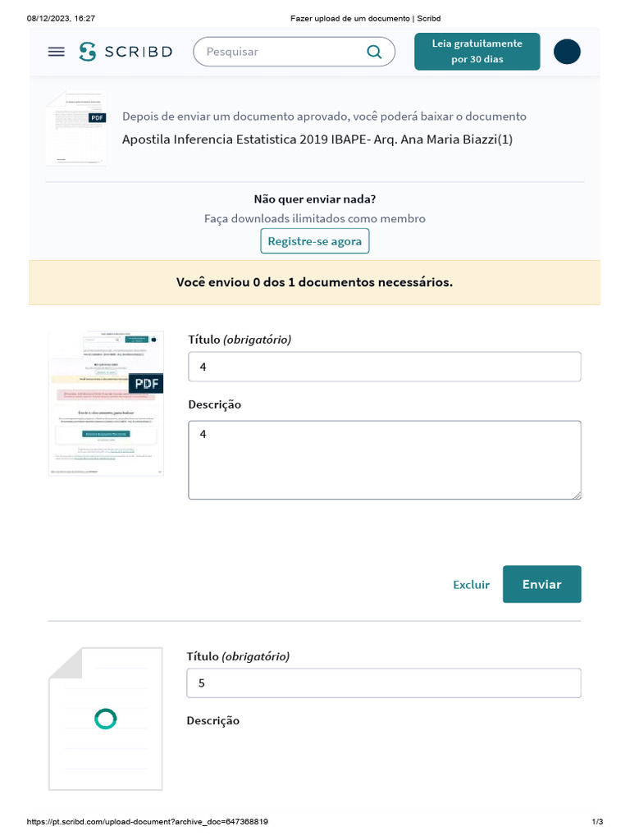Focus the second Título field containing 5
Image resolution: width=630 pixels, height=840 pixels.
[384, 683]
